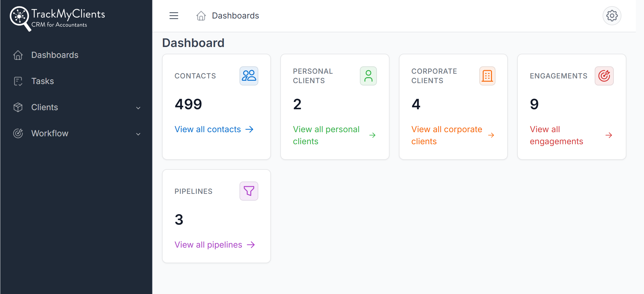Click the purple Pipelines funnel icon
Screen dimensions: 644x294
click(249, 191)
